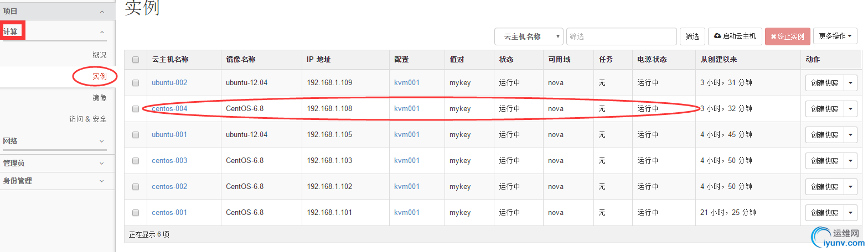
Task: Sort by 云主机名称 column header
Action: tap(170, 60)
